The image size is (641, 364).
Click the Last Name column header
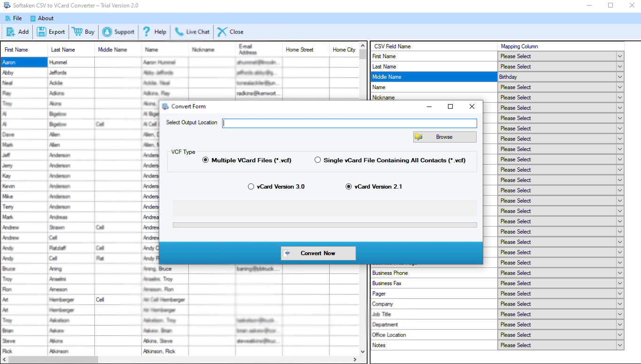point(71,50)
